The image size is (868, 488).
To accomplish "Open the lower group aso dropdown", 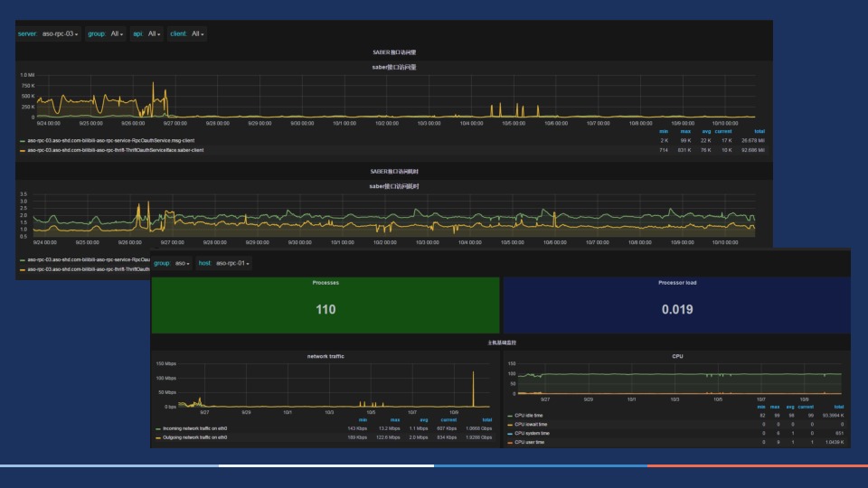I will tap(182, 263).
